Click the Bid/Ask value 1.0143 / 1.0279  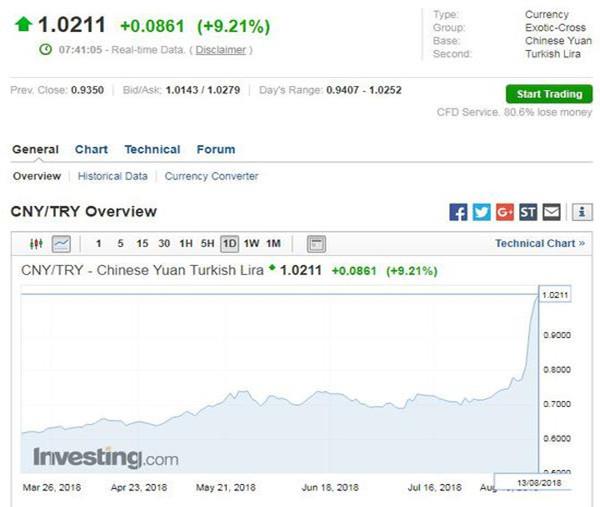point(203,90)
